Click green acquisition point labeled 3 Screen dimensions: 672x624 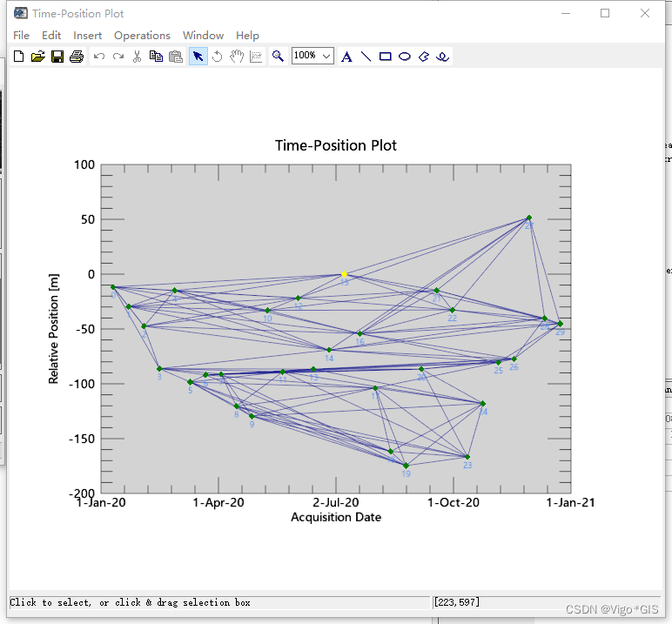coord(159,369)
